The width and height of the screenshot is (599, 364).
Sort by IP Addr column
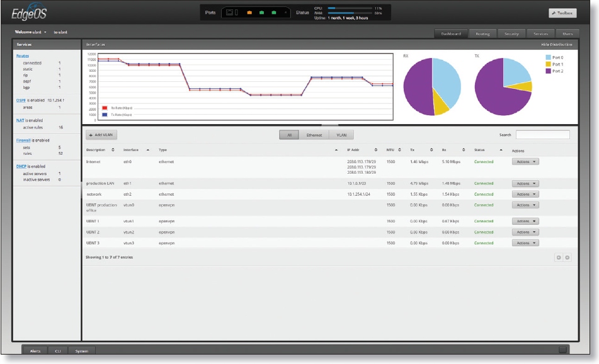pyautogui.click(x=362, y=150)
